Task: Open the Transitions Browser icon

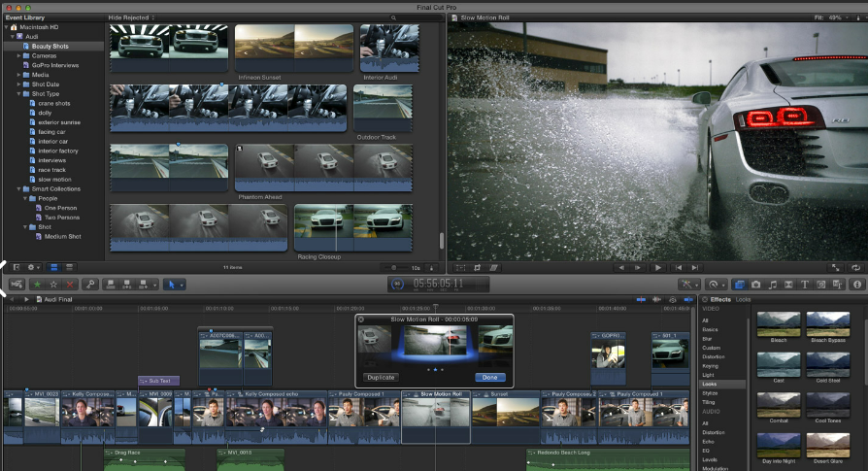Action: (x=788, y=285)
